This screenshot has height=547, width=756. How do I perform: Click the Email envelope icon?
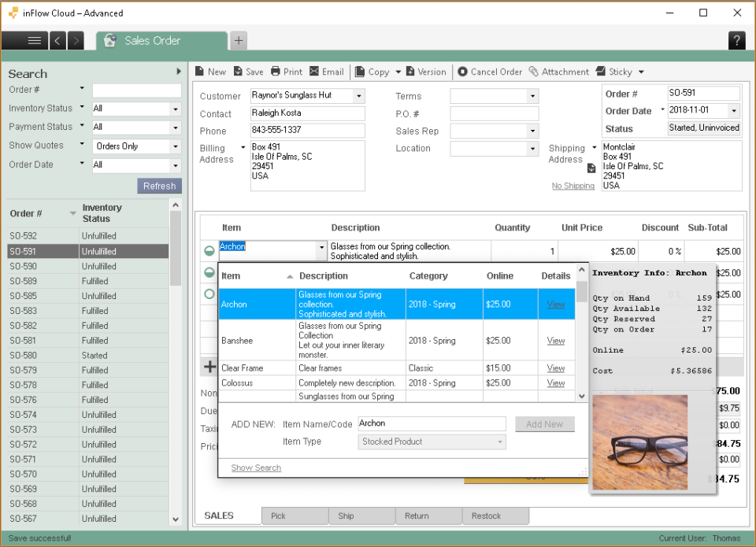tap(315, 72)
